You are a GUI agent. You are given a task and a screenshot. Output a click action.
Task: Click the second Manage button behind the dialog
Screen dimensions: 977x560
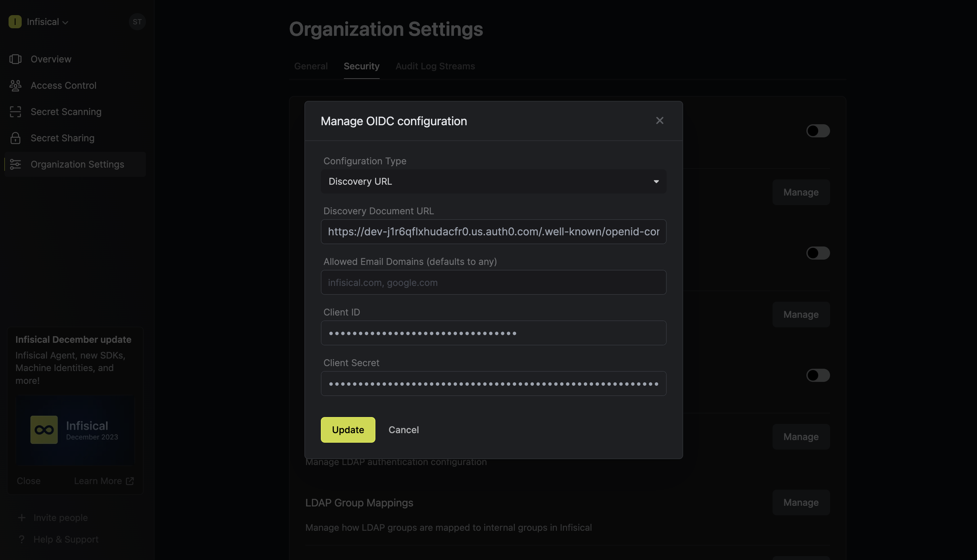pyautogui.click(x=801, y=314)
